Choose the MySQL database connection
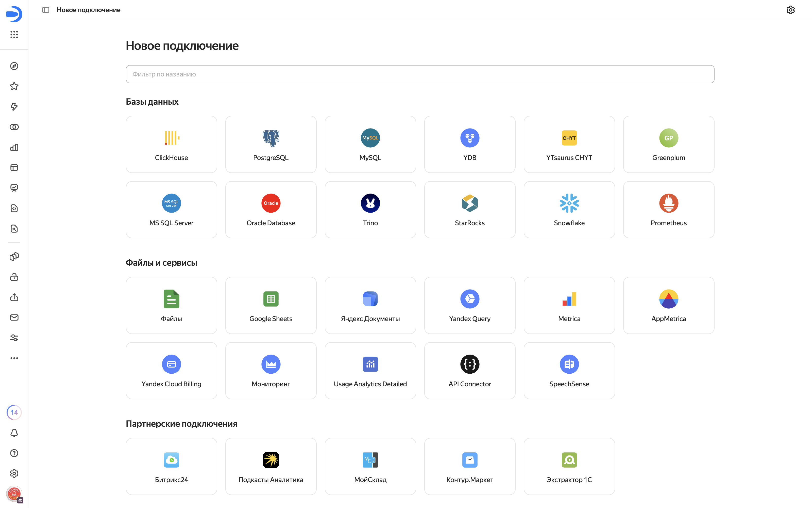This screenshot has height=508, width=812. tap(370, 145)
